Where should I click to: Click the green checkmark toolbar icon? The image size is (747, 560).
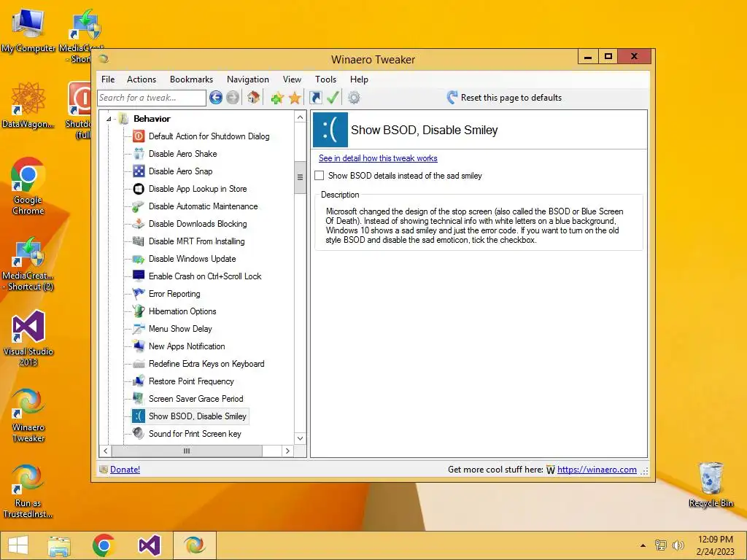[x=333, y=98]
